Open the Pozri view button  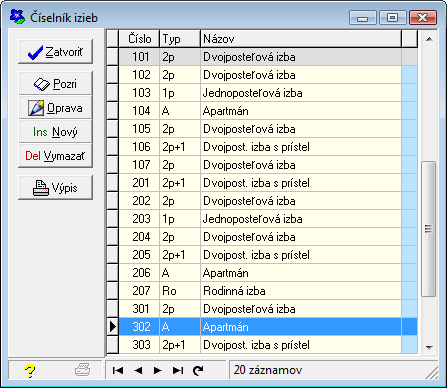coord(55,83)
